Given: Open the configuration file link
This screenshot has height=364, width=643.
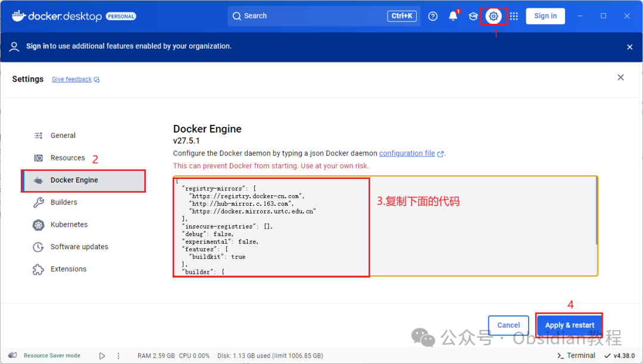Looking at the screenshot, I should coord(407,153).
